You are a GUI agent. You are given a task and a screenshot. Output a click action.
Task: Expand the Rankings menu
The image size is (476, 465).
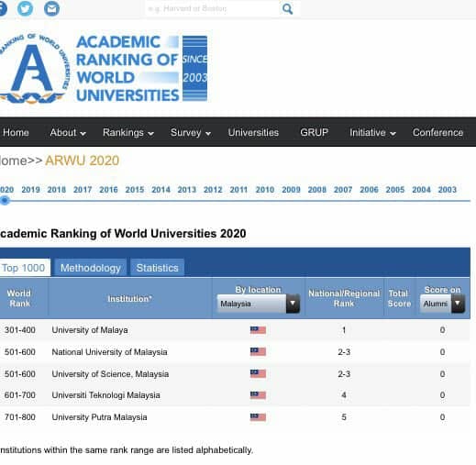[128, 132]
